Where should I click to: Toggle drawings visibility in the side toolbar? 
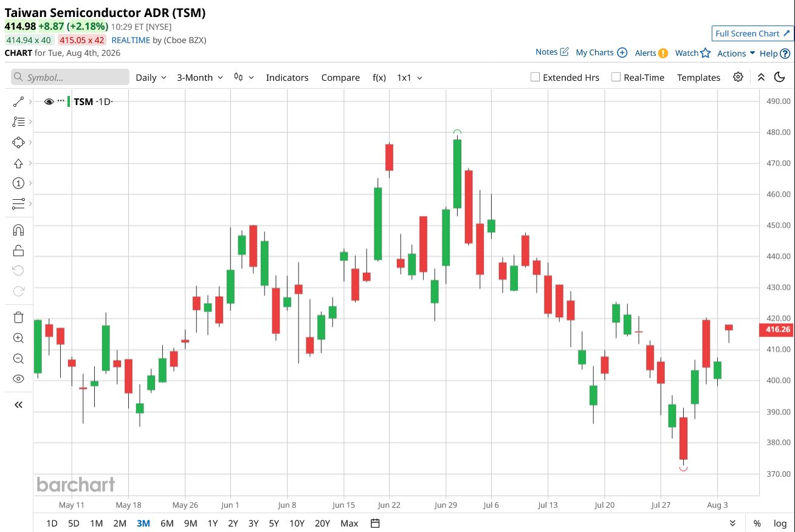coord(18,379)
